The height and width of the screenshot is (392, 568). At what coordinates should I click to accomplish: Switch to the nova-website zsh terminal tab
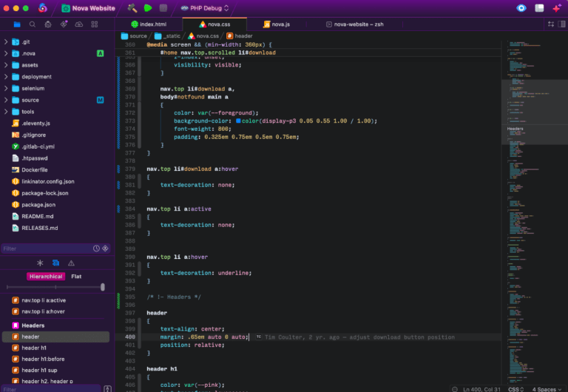(x=357, y=24)
